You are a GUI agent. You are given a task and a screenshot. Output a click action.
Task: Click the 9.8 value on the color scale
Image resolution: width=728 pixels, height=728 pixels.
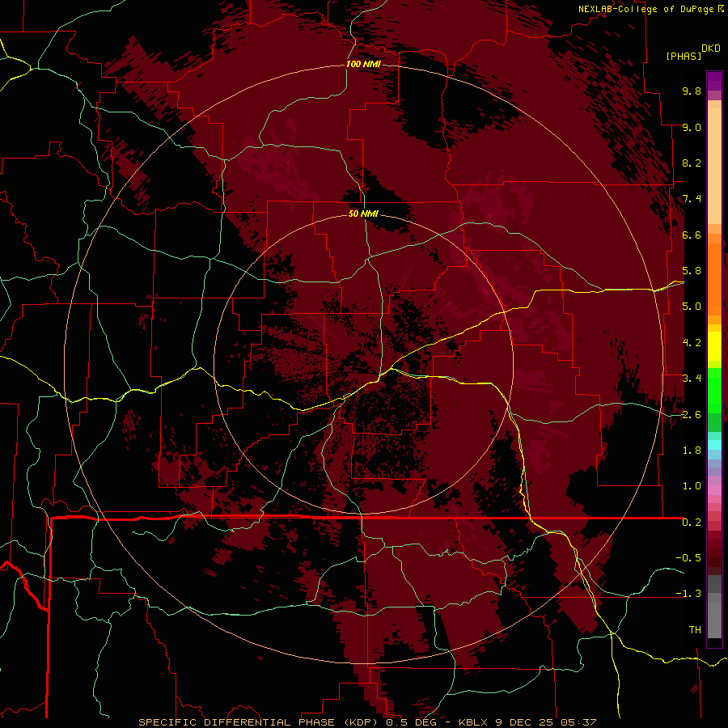coord(692,91)
